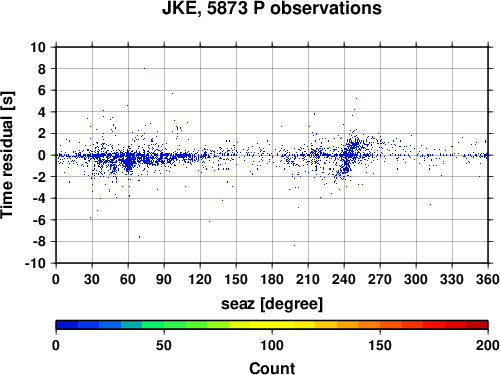Image resolution: width=500 pixels, height=375 pixels.
Task: Click the 'Time residual [s]' y-axis label
Action: 7,155
